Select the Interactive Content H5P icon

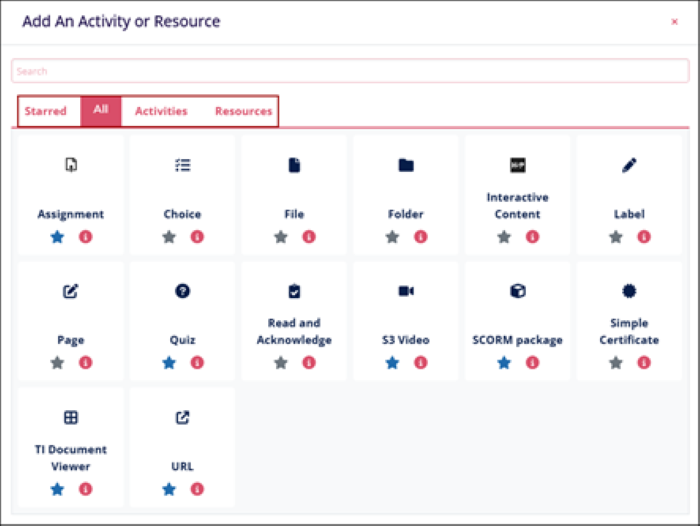(x=518, y=165)
